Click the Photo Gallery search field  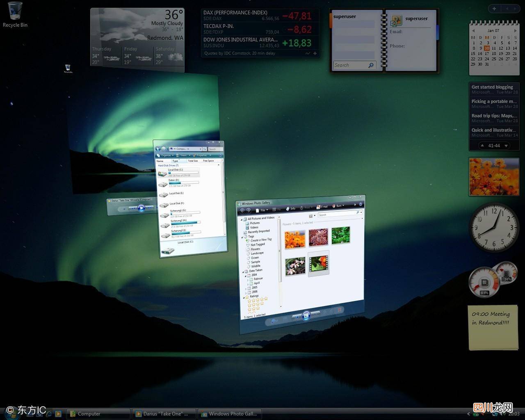pyautogui.click(x=340, y=214)
